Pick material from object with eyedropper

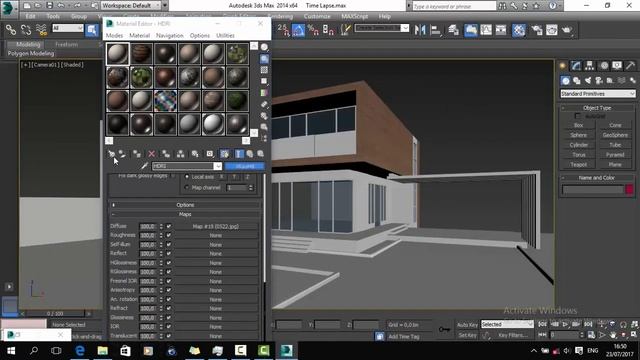[x=144, y=166]
